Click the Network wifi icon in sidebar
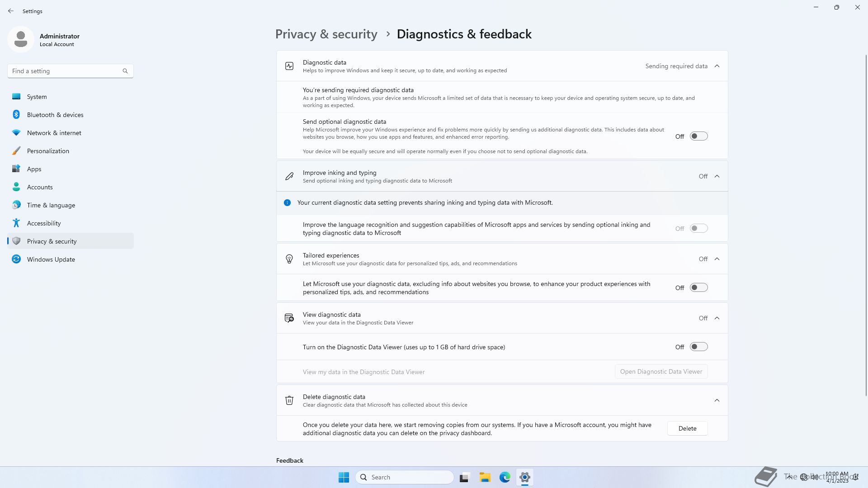 click(x=16, y=133)
